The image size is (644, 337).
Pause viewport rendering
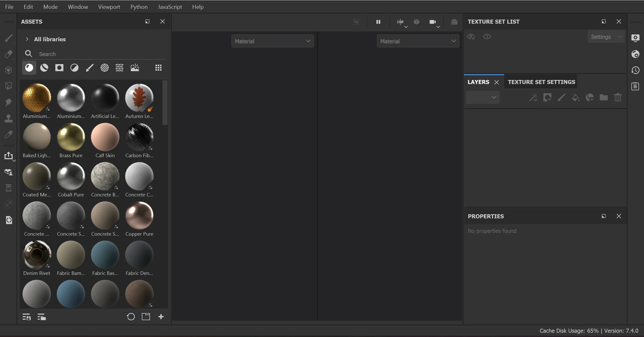coord(378,22)
